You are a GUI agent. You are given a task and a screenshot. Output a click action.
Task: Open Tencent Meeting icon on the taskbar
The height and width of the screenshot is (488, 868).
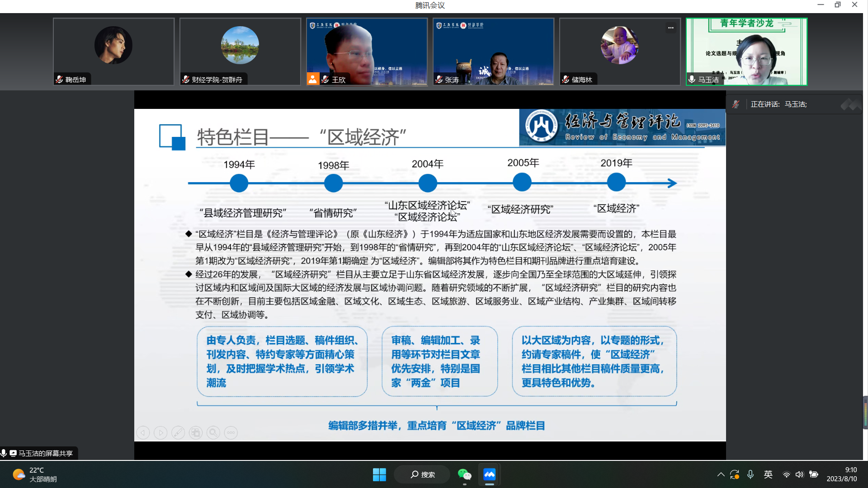click(x=490, y=474)
